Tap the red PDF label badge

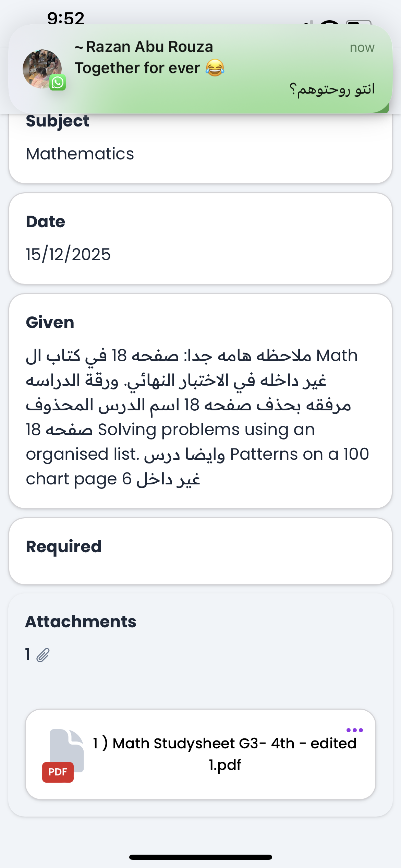(58, 772)
